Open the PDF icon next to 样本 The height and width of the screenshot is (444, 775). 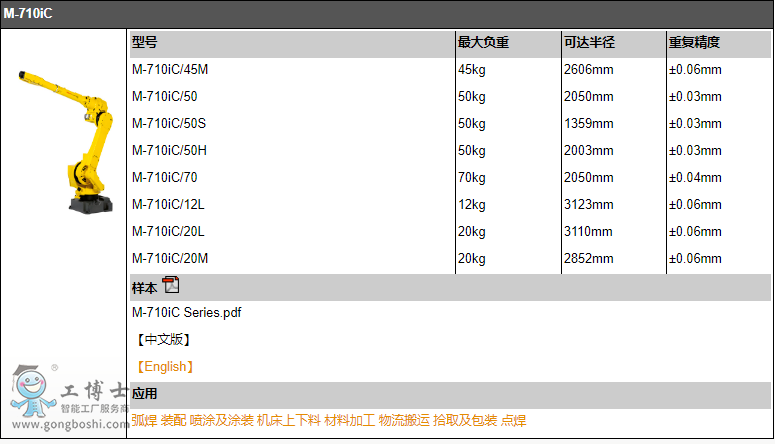(171, 285)
